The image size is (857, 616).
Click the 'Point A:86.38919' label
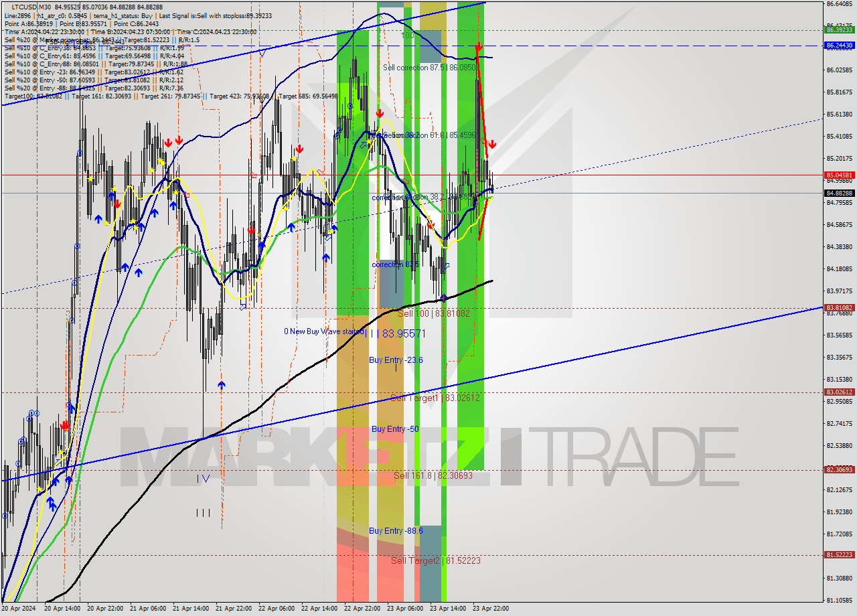[29, 23]
